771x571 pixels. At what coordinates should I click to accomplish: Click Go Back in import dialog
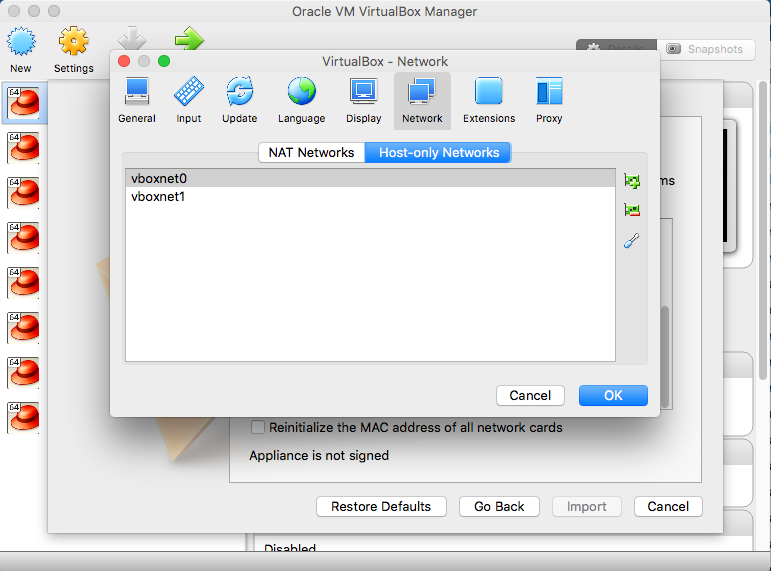pos(499,507)
